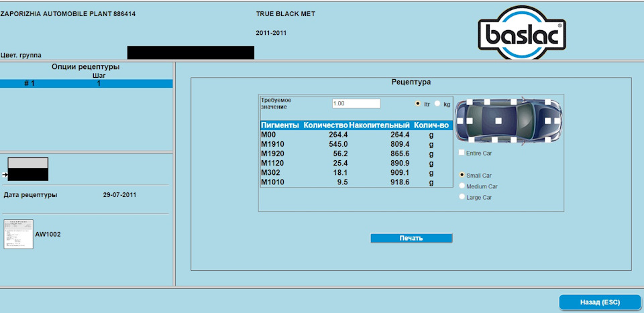Viewport: 644px width, 313px height.
Task: Go back with Назад (ESC) button
Action: coord(600,302)
